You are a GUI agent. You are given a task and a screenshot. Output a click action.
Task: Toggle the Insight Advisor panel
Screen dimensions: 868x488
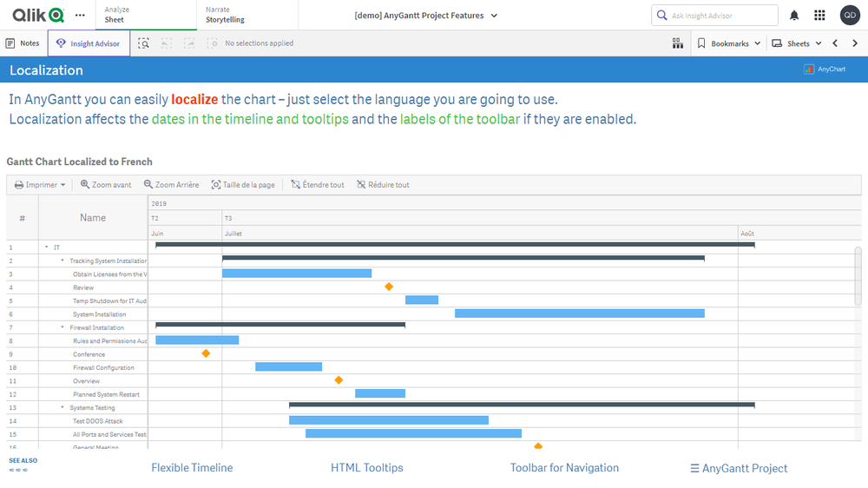tap(89, 43)
